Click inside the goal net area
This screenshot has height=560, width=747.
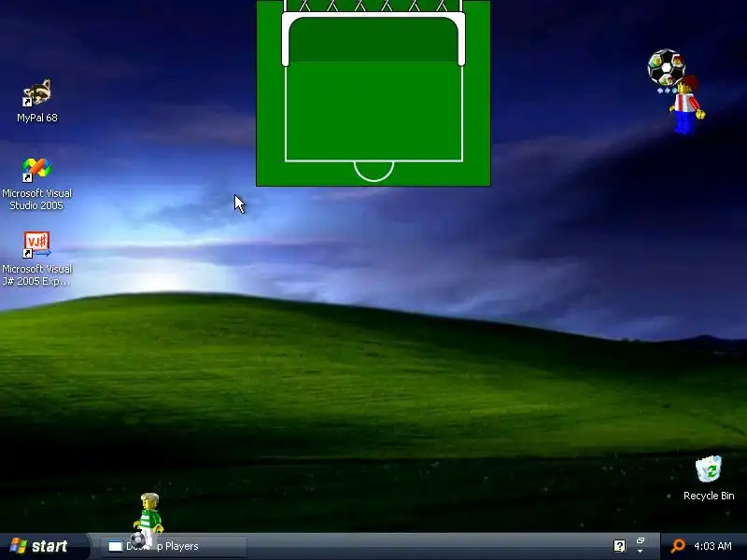373,40
